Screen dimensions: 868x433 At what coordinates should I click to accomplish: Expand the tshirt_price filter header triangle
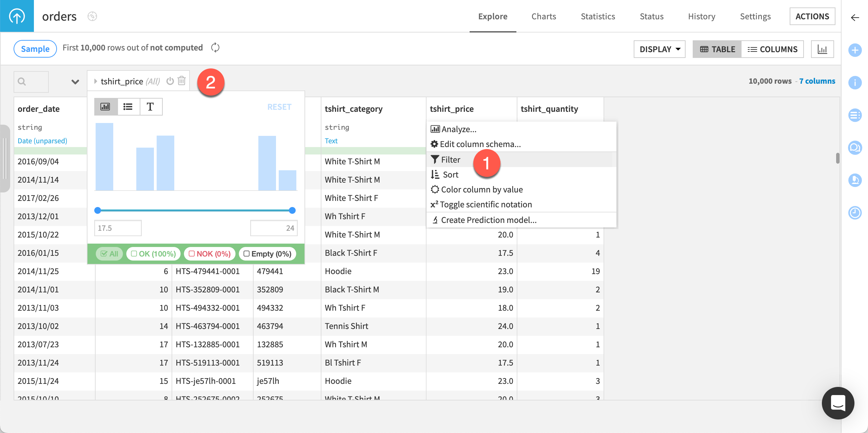(x=96, y=81)
